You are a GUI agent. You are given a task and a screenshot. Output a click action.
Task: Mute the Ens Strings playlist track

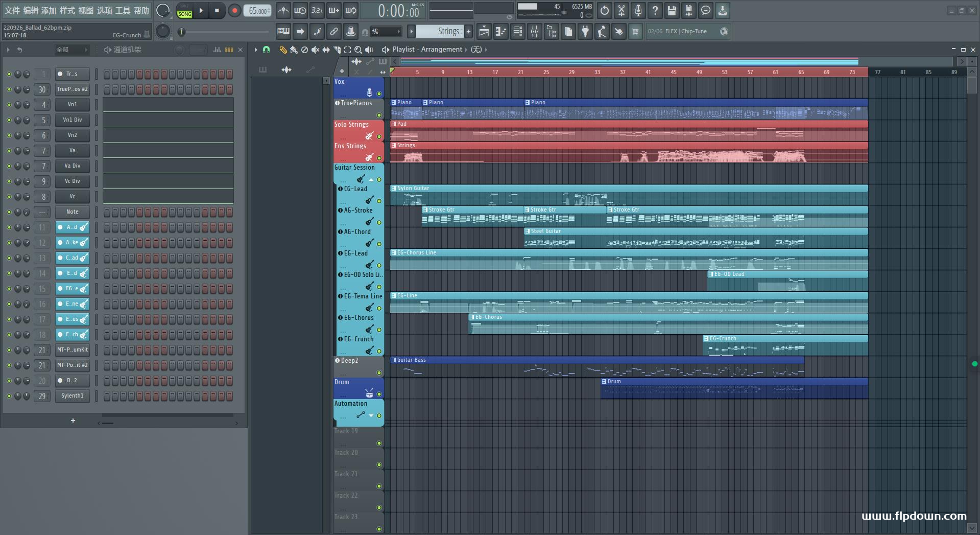379,158
